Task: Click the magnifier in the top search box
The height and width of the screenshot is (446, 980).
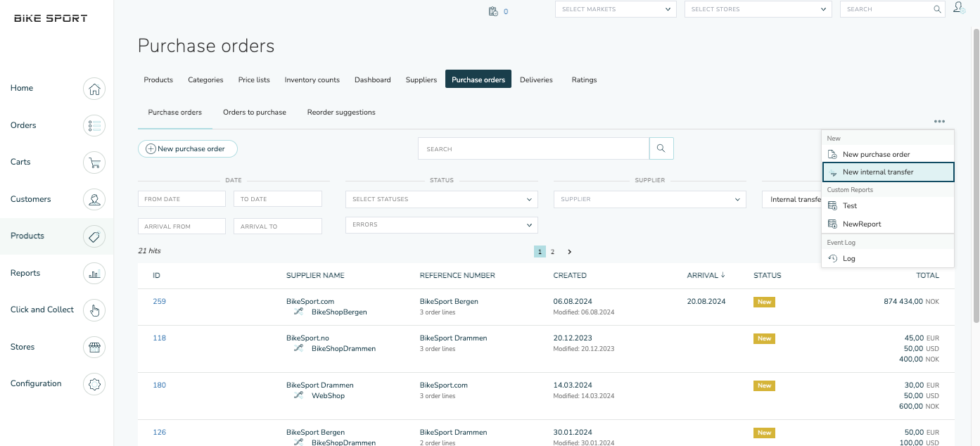Action: pos(937,9)
